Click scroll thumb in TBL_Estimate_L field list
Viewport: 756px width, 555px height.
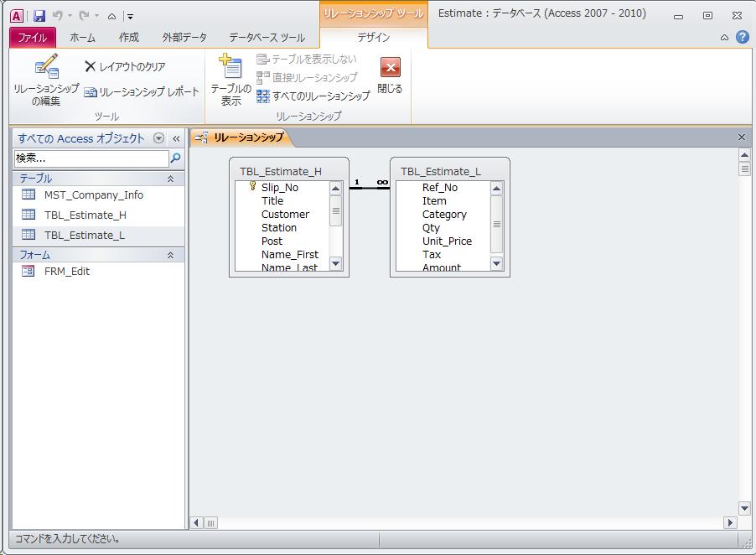497,224
